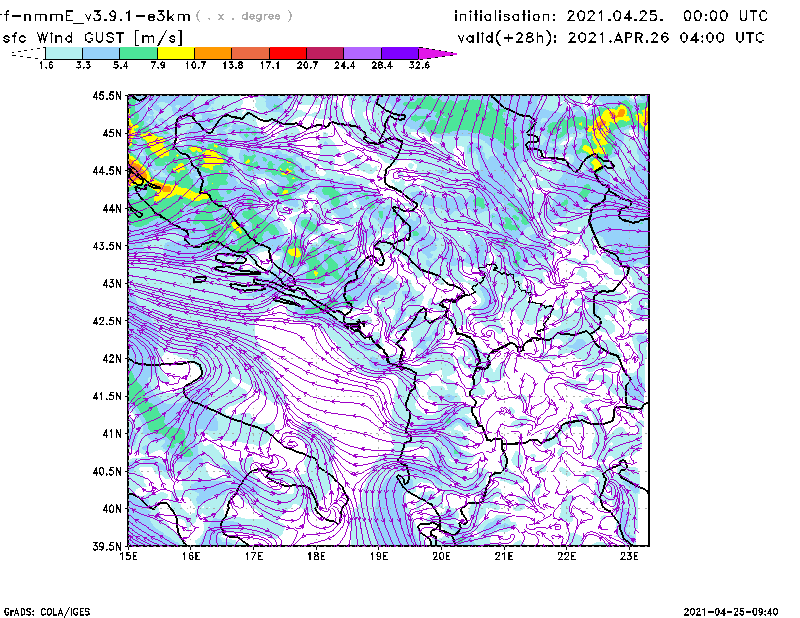Image resolution: width=800 pixels, height=618 pixels.
Task: Click the legend value "13.8"
Action: point(233,65)
